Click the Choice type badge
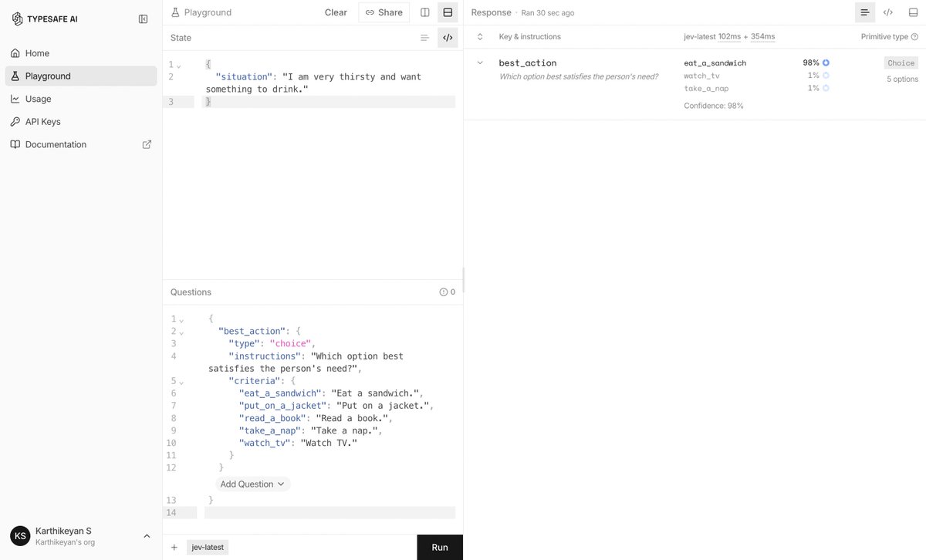926x560 pixels. pyautogui.click(x=901, y=62)
